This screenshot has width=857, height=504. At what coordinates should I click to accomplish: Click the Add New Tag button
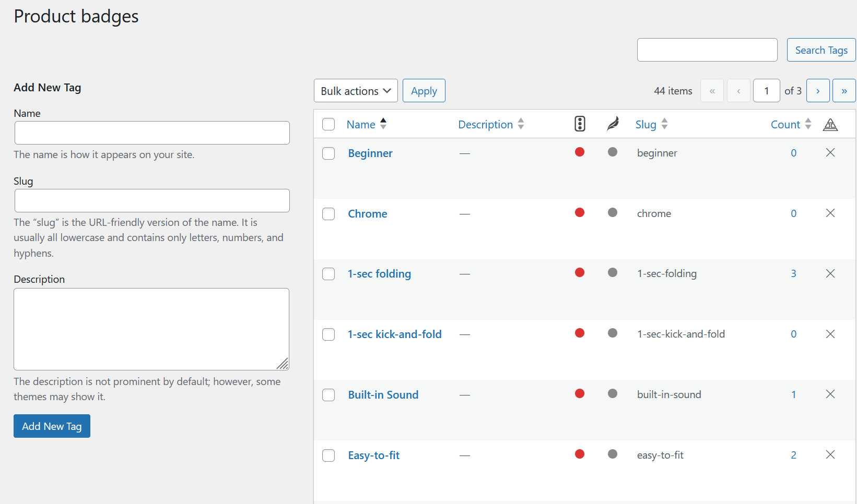(x=52, y=426)
